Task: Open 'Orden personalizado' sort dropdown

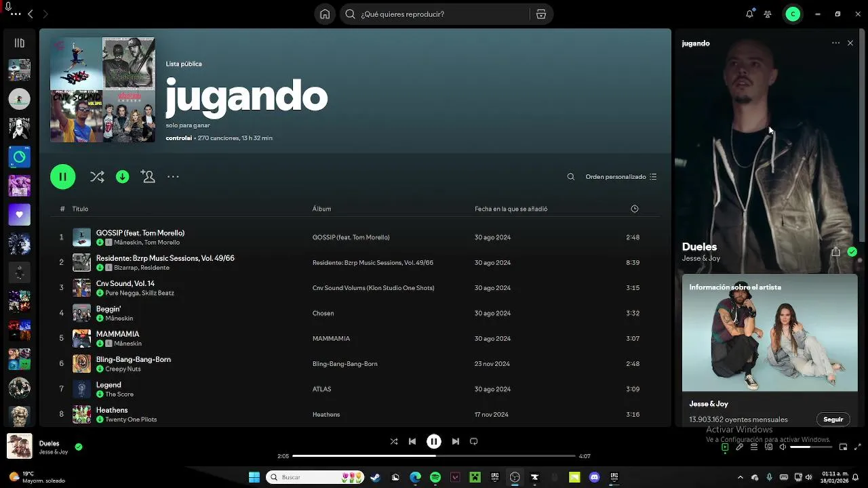Action: 621,177
